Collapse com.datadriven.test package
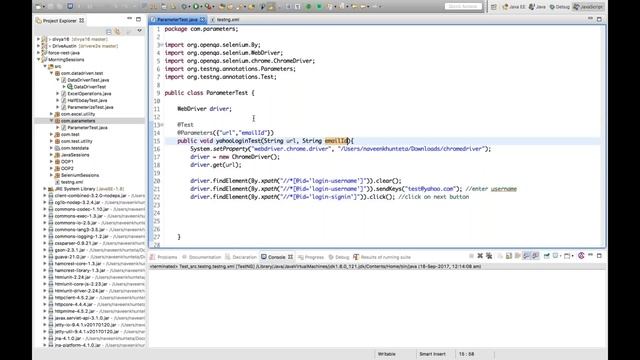 (x=52, y=73)
